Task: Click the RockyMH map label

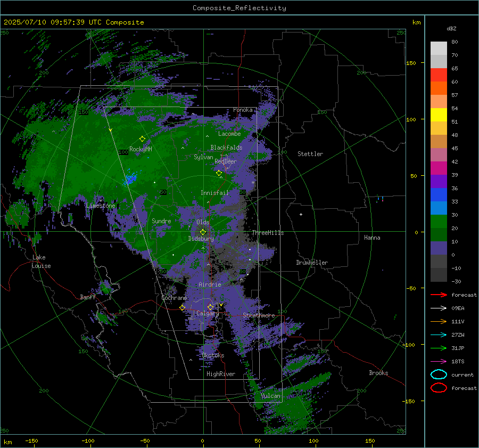Action: point(141,149)
